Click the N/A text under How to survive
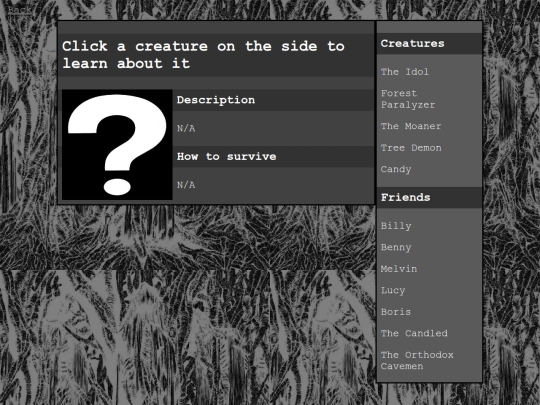The image size is (540, 405). (x=186, y=185)
